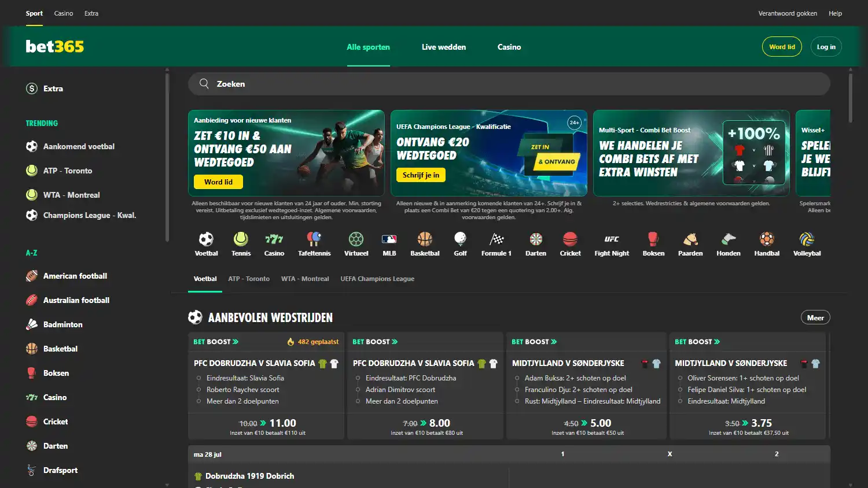Image resolution: width=868 pixels, height=488 pixels.
Task: Select Australian football in A-Z list
Action: 68,300
